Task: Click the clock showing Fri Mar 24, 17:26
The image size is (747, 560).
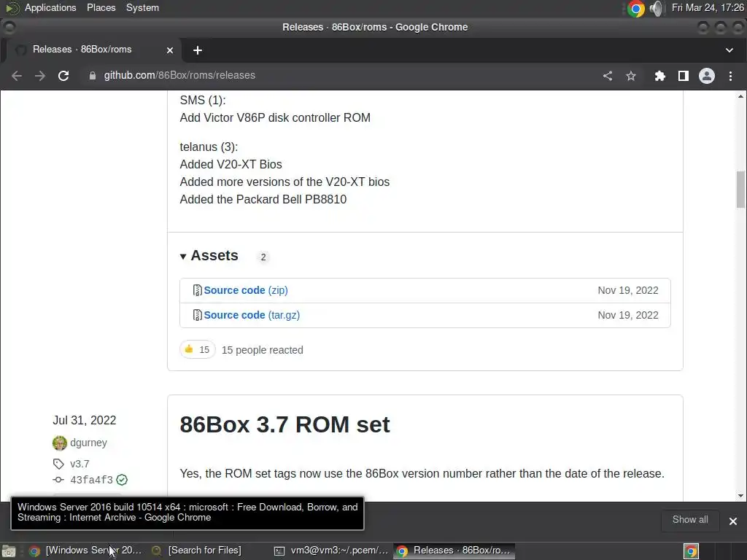Action: pyautogui.click(x=708, y=7)
